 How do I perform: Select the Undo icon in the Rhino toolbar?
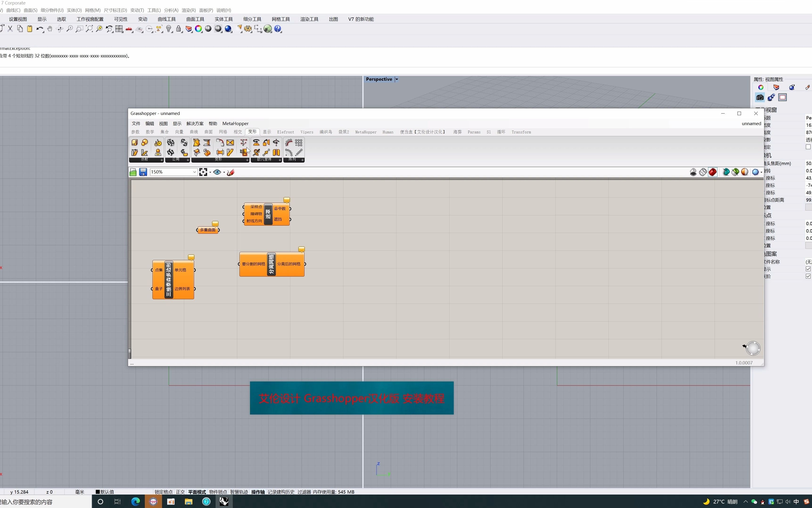pyautogui.click(x=40, y=29)
